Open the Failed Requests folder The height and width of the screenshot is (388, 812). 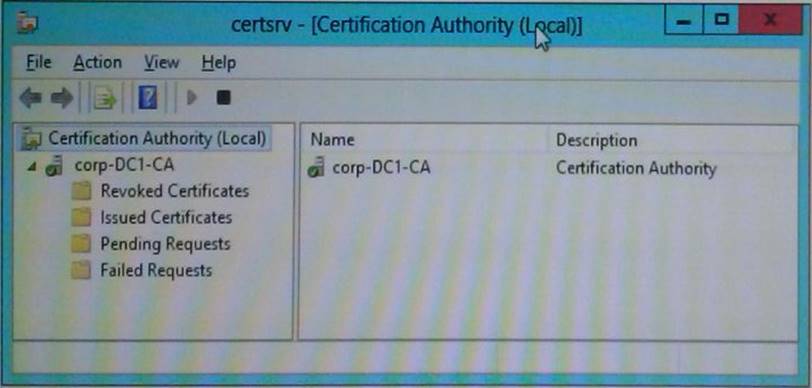click(x=156, y=270)
